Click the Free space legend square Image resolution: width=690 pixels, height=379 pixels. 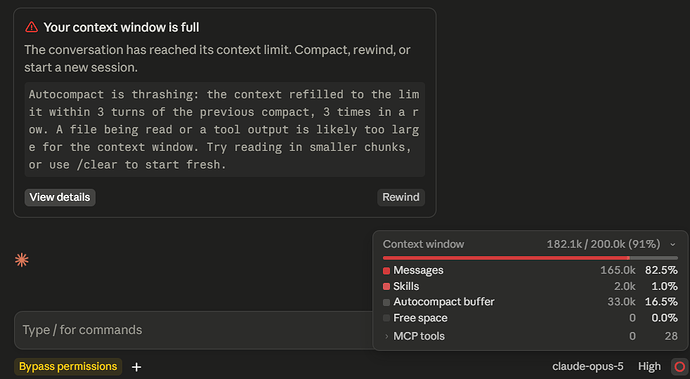click(x=386, y=318)
